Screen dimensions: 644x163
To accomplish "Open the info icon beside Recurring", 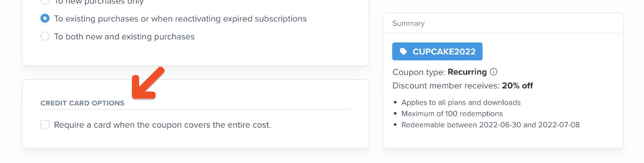I will [494, 71].
